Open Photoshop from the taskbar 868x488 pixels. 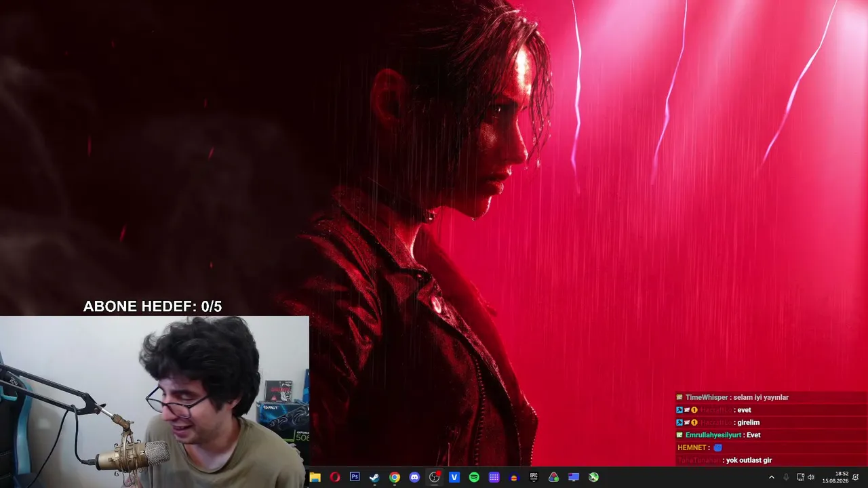point(355,477)
